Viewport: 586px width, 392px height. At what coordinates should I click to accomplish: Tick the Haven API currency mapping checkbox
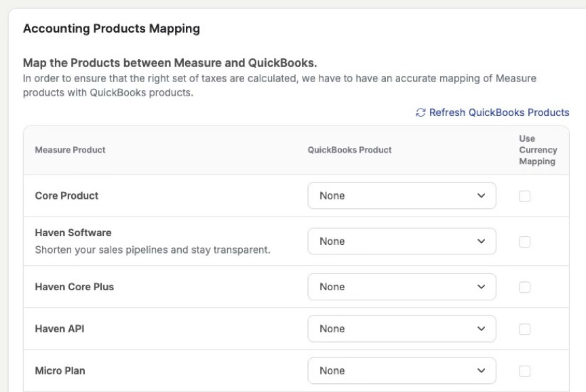coord(524,330)
